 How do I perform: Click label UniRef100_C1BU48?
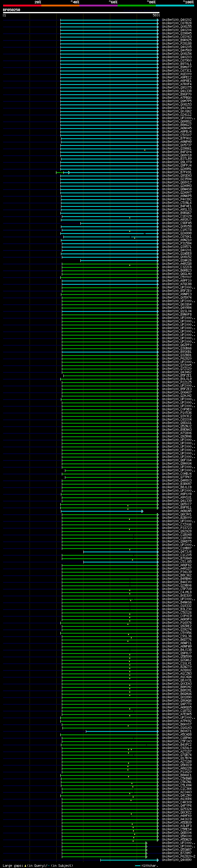click(x=176, y=535)
